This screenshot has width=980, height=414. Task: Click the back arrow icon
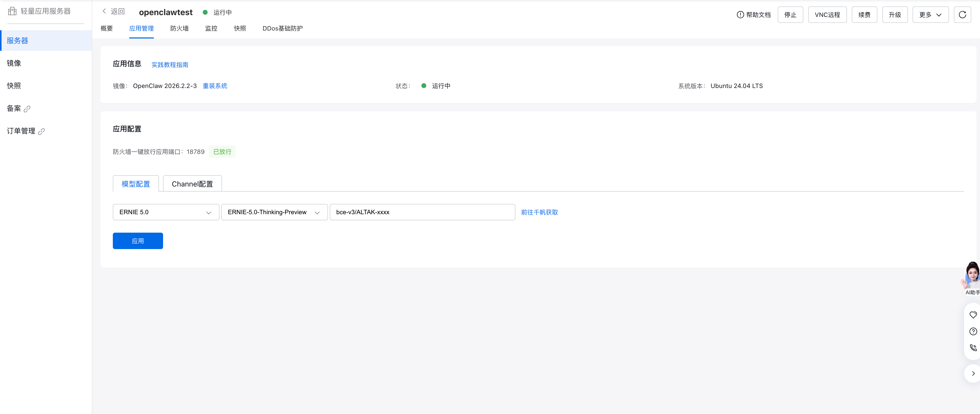(x=104, y=12)
